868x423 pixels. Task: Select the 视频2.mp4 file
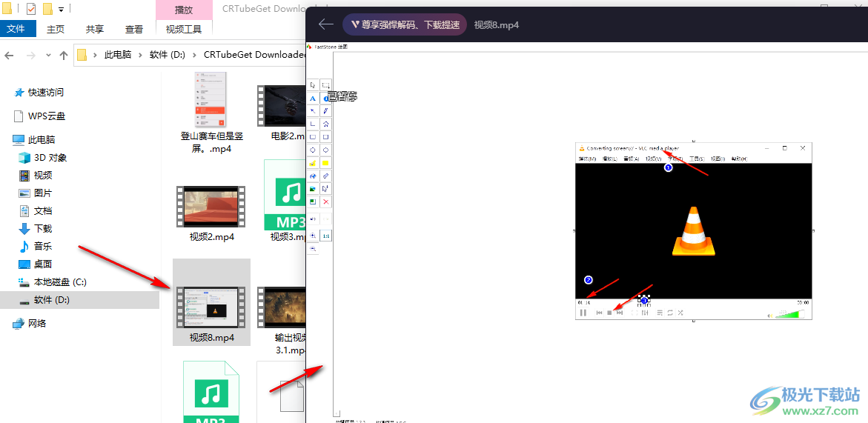tap(211, 213)
